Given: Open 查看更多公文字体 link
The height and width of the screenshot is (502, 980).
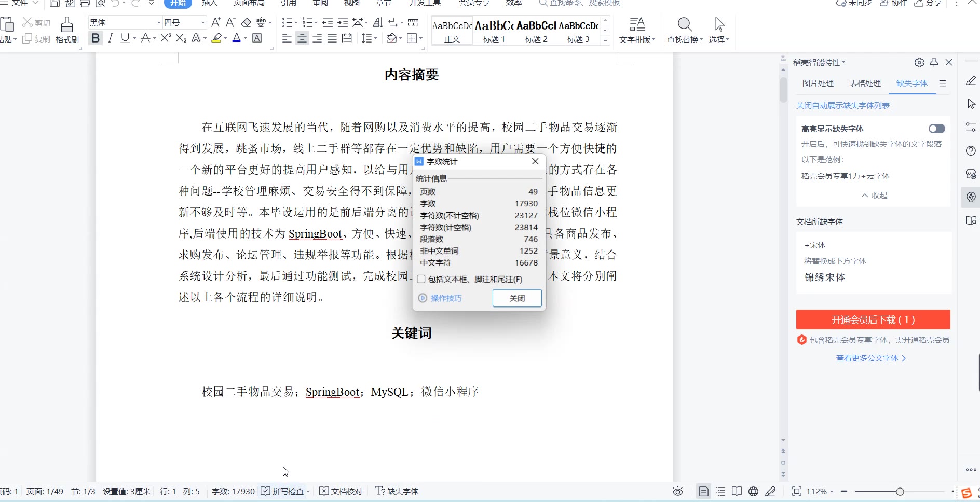Looking at the screenshot, I should (x=871, y=358).
